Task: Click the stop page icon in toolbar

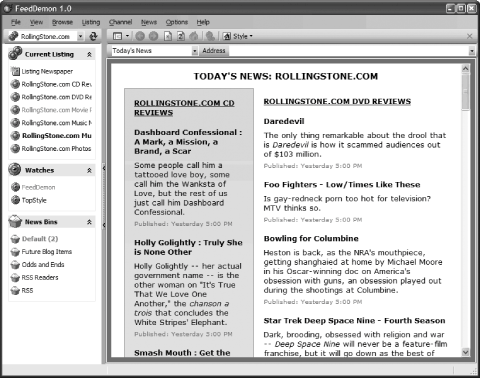Action: click(x=168, y=36)
